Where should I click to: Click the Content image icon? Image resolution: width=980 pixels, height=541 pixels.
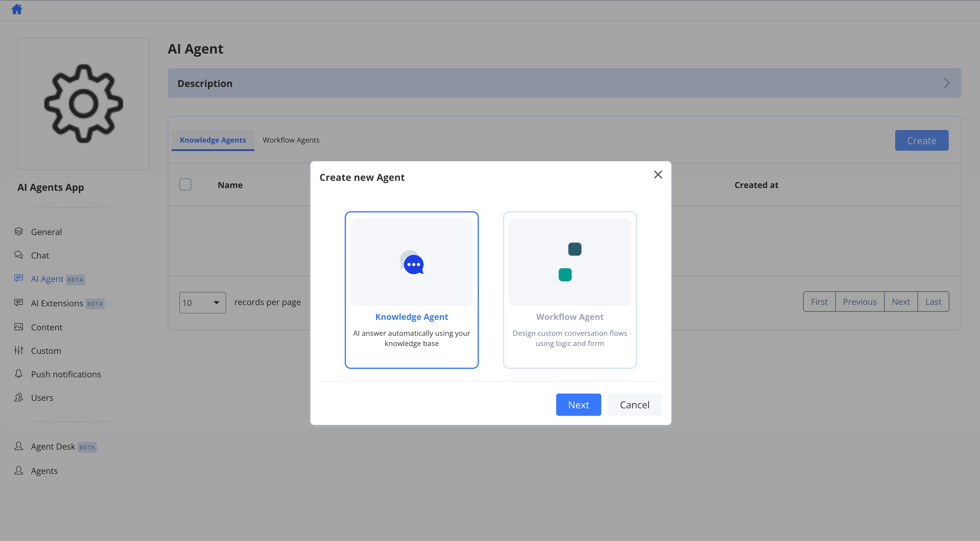(x=19, y=327)
